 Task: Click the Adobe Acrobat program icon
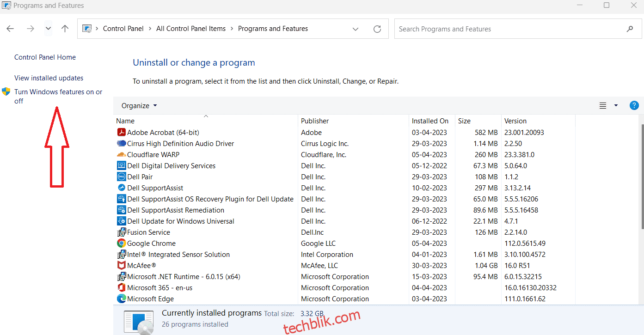coord(122,133)
